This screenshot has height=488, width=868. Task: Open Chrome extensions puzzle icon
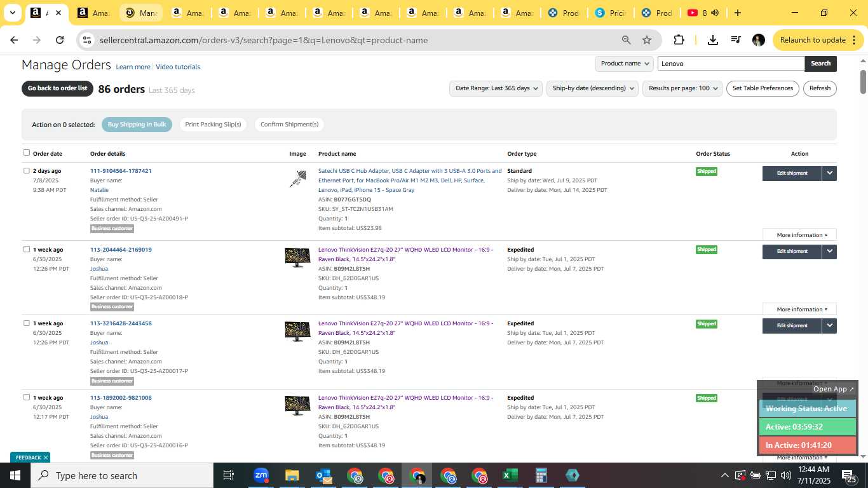pos(679,40)
